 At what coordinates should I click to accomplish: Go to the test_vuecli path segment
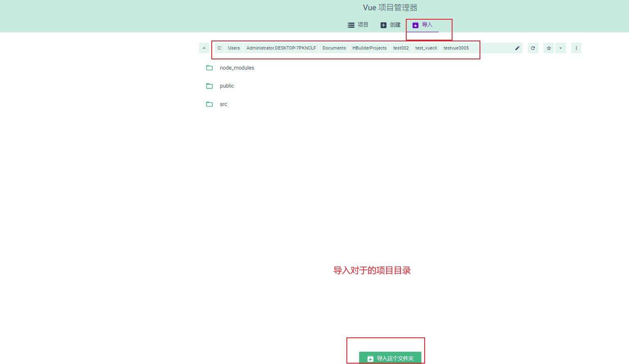pos(426,48)
